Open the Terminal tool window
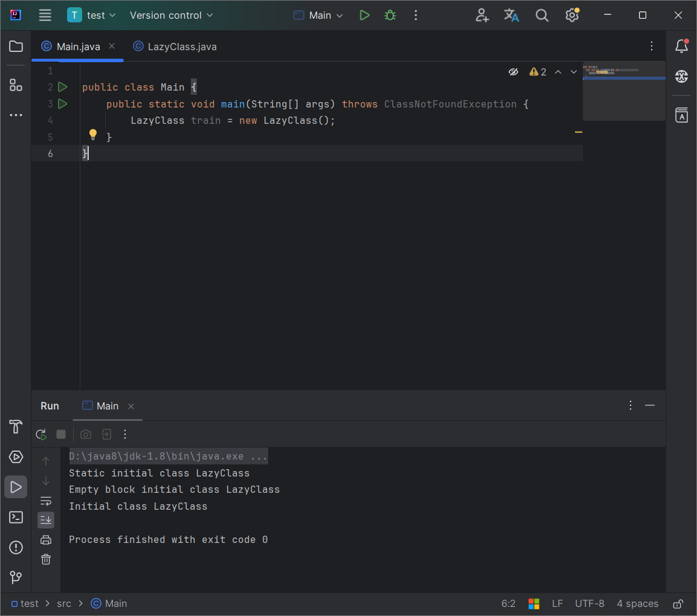This screenshot has width=697, height=616. [16, 518]
